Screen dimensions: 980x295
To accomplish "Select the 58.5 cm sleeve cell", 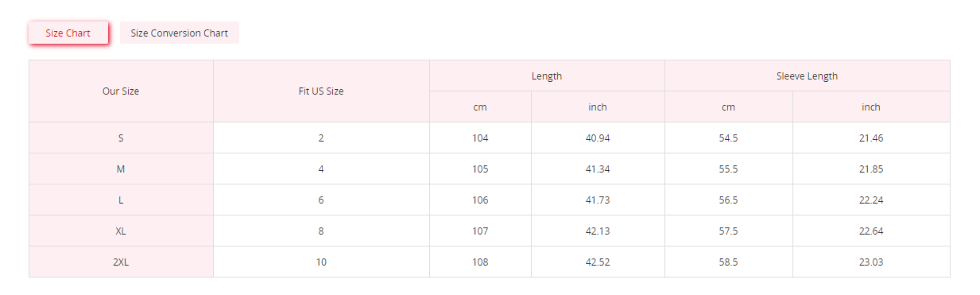I will click(x=729, y=262).
